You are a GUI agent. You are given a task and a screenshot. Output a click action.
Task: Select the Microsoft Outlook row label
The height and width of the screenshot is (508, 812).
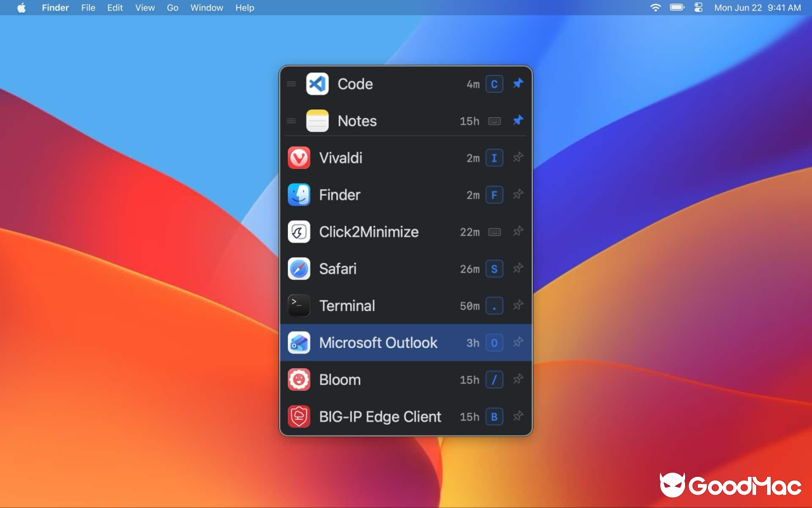tap(378, 343)
